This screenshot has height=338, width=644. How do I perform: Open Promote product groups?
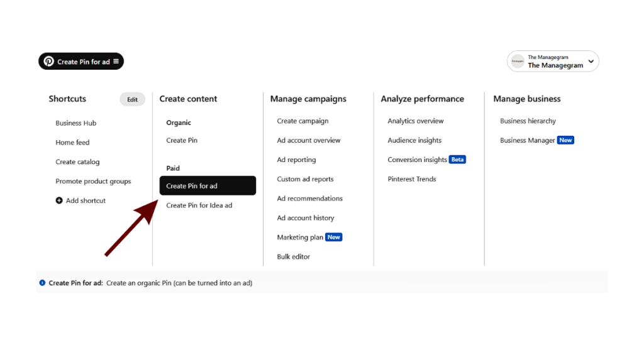coord(93,182)
